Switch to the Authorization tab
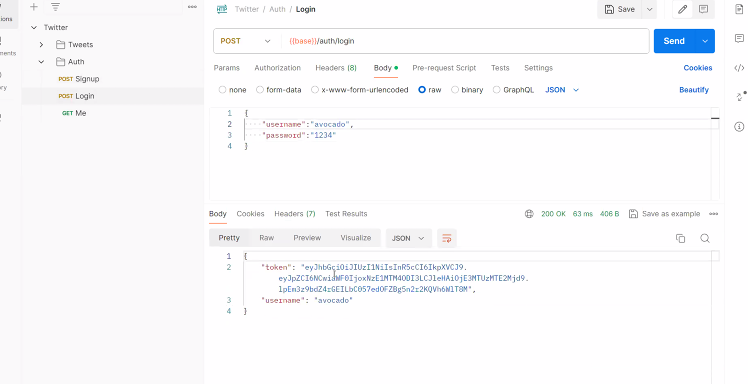This screenshot has height=384, width=748. click(x=278, y=68)
